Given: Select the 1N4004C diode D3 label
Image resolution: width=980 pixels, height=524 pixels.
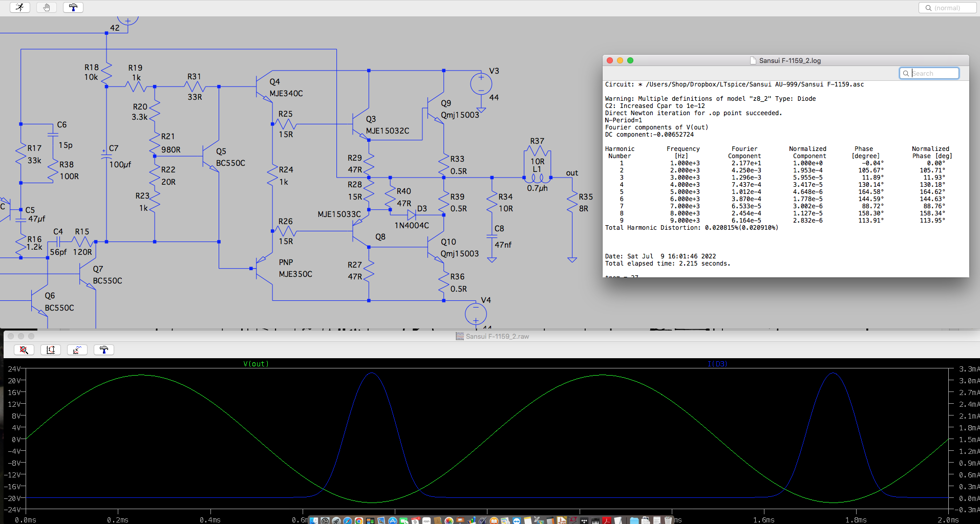Looking at the screenshot, I should (412, 226).
